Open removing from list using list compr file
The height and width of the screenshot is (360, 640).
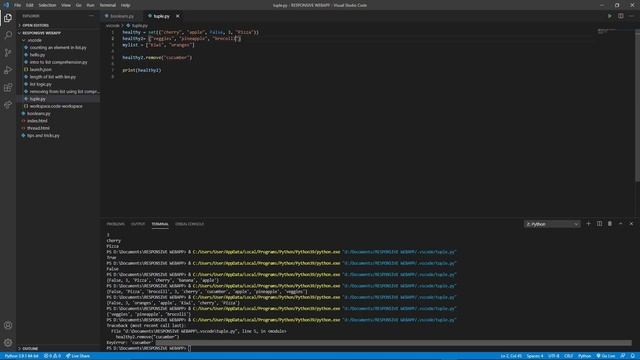point(64,91)
